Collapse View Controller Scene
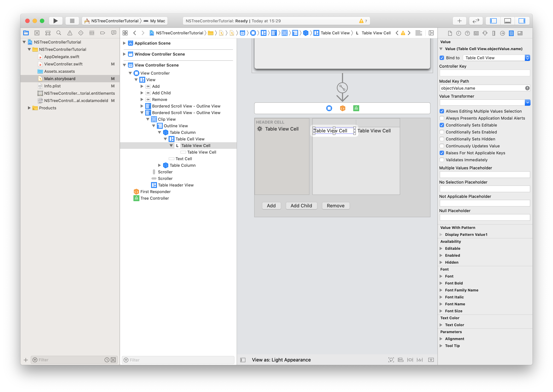The width and height of the screenshot is (553, 392). click(x=124, y=65)
